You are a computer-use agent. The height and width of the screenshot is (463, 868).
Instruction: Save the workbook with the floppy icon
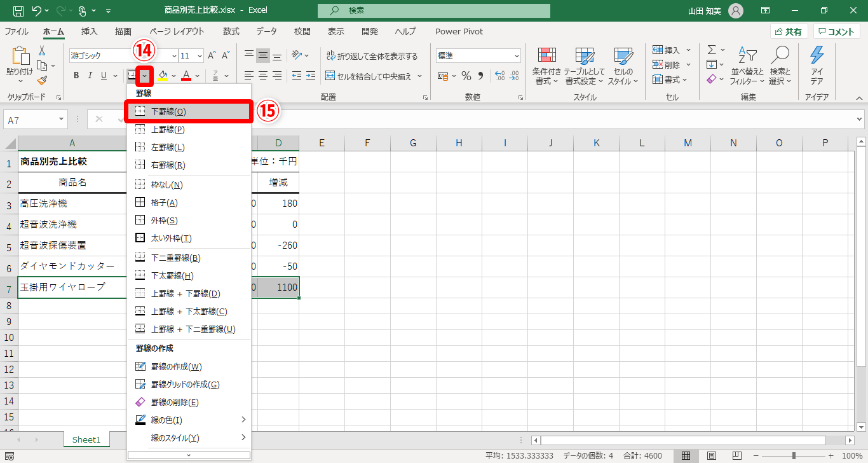coord(18,11)
